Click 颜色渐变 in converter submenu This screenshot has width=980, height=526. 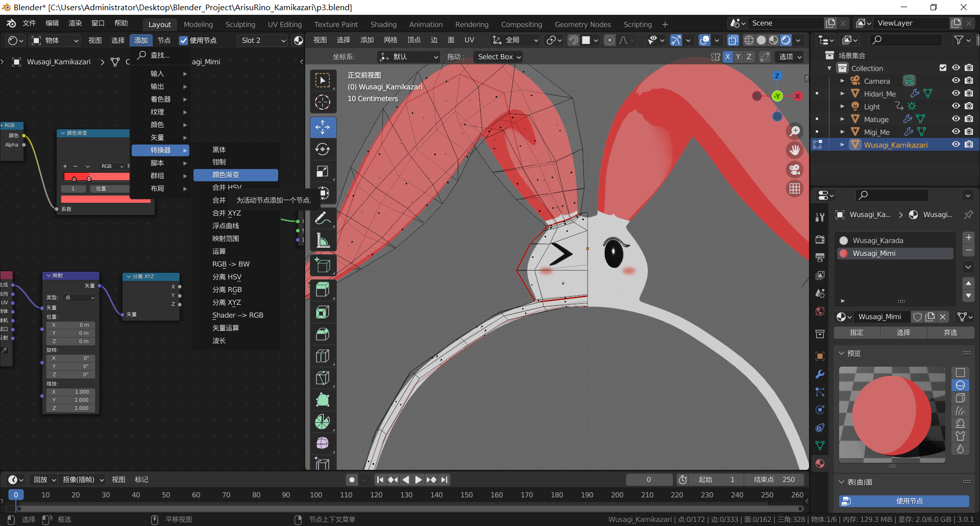click(x=236, y=175)
